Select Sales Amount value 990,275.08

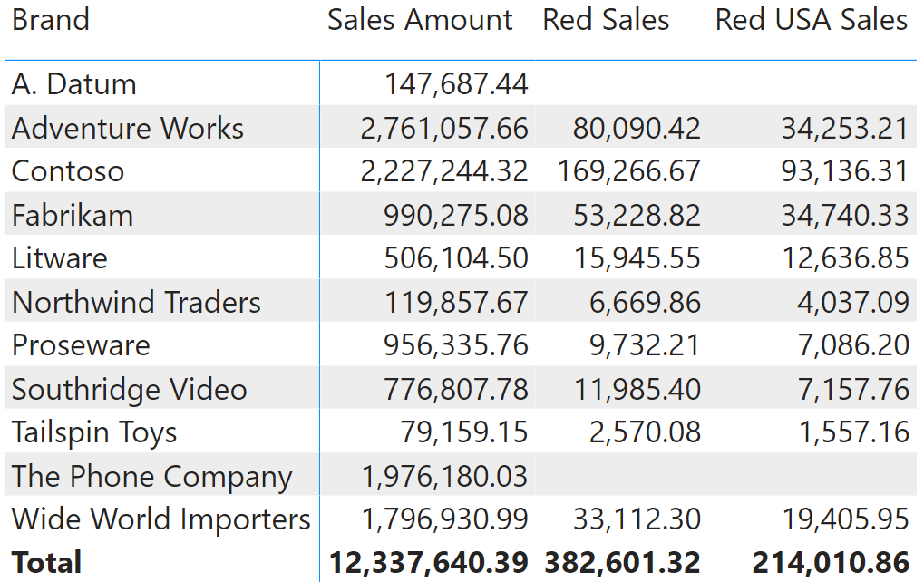(456, 215)
